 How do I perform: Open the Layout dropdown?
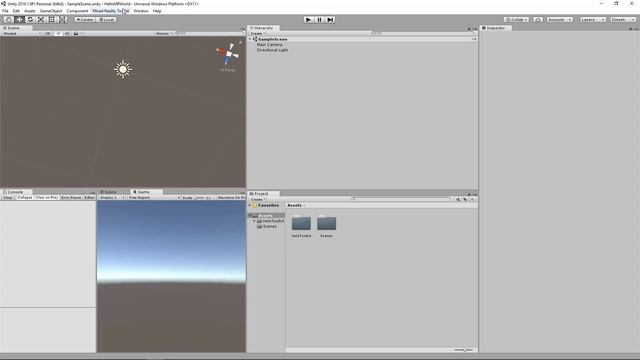point(622,20)
